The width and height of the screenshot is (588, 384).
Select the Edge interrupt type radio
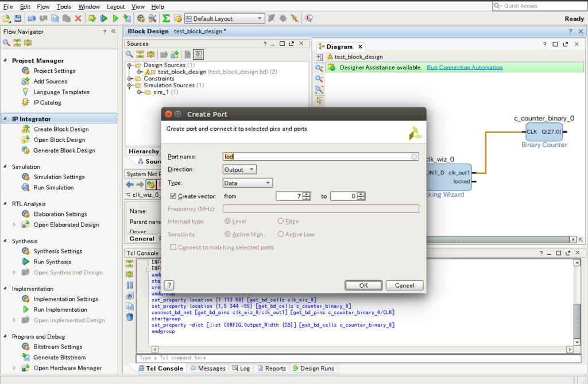click(280, 221)
